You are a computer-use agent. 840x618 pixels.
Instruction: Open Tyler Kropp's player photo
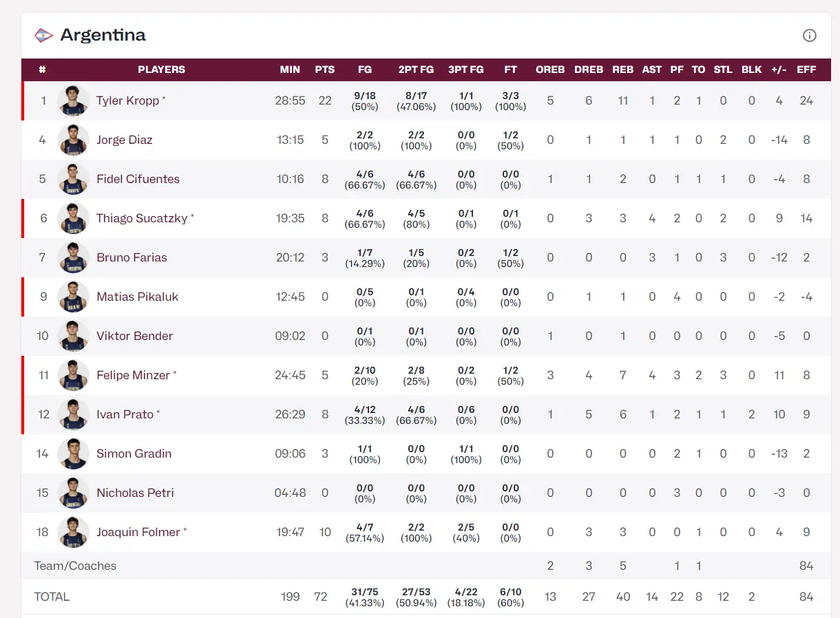tap(73, 100)
